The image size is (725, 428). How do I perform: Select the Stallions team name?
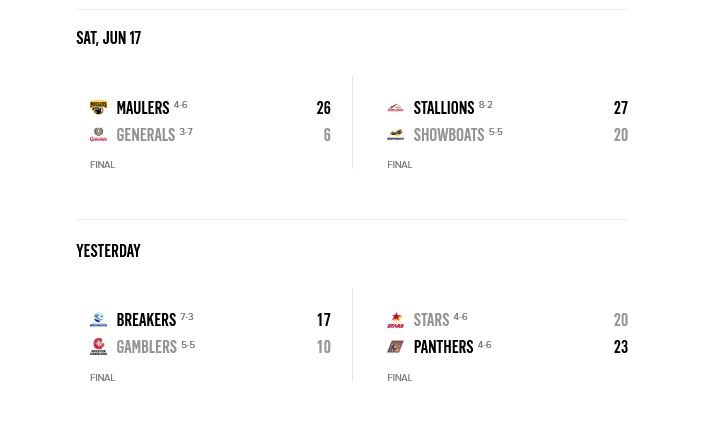(x=444, y=108)
